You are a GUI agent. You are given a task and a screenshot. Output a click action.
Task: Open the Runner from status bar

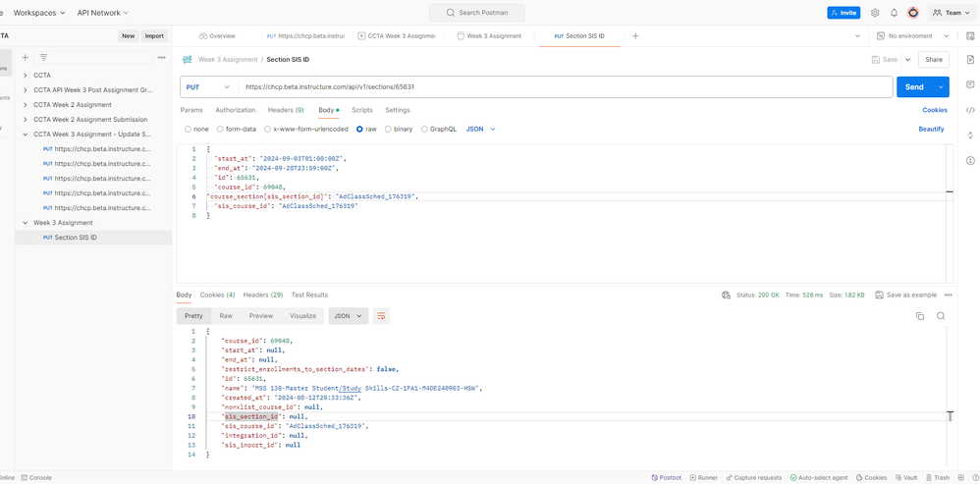703,478
